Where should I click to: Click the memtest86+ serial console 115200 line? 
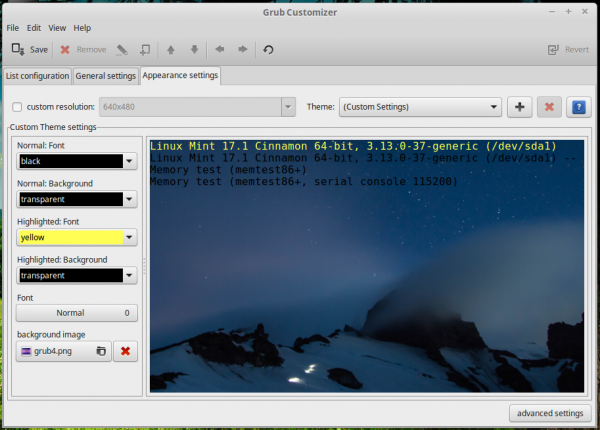coord(303,181)
